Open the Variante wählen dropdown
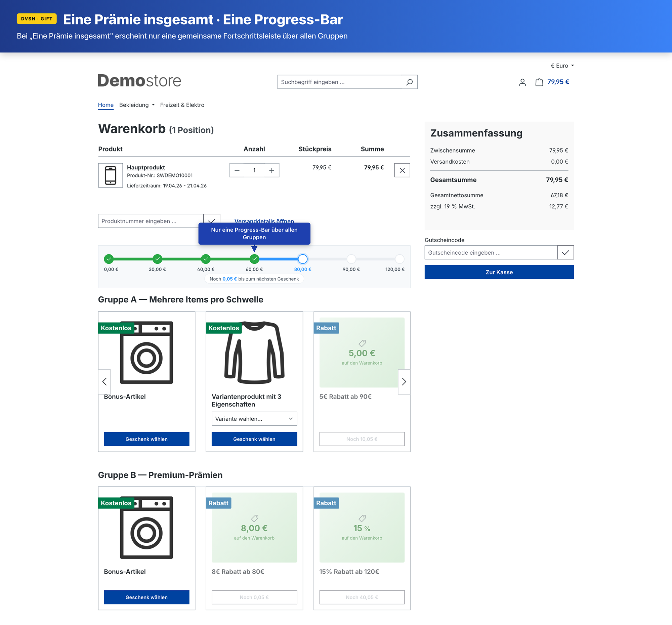672x625 pixels. (254, 418)
